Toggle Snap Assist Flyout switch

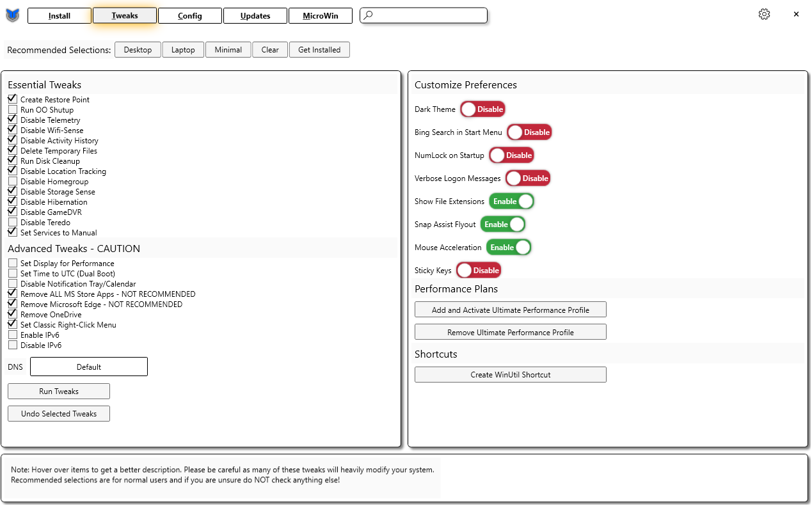[x=503, y=225]
